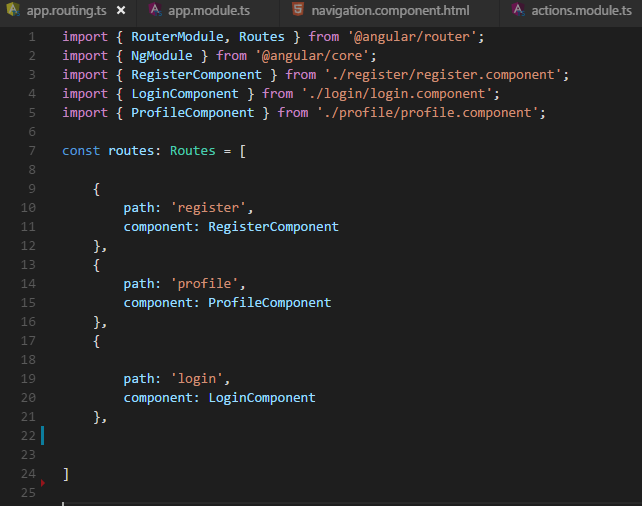
Task: Click the closing bracket on line 24
Action: coord(66,473)
